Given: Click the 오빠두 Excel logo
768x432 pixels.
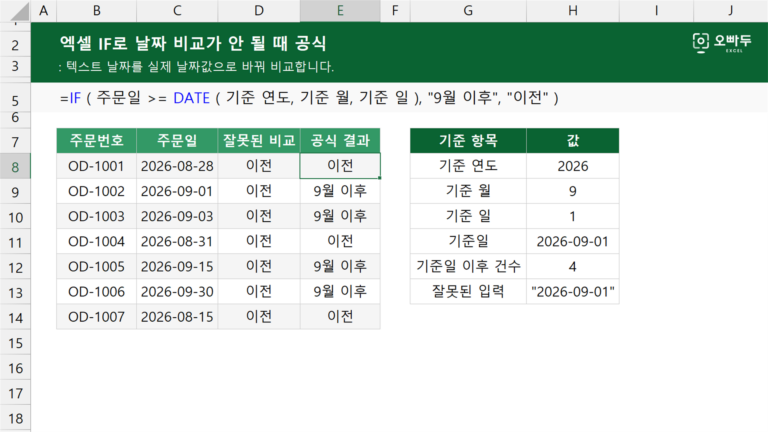Looking at the screenshot, I should pos(722,43).
